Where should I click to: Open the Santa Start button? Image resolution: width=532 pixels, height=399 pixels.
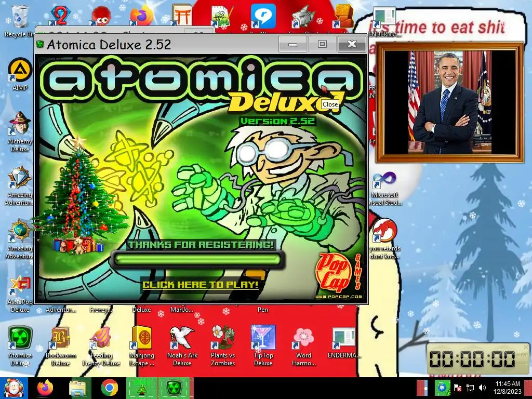point(14,388)
